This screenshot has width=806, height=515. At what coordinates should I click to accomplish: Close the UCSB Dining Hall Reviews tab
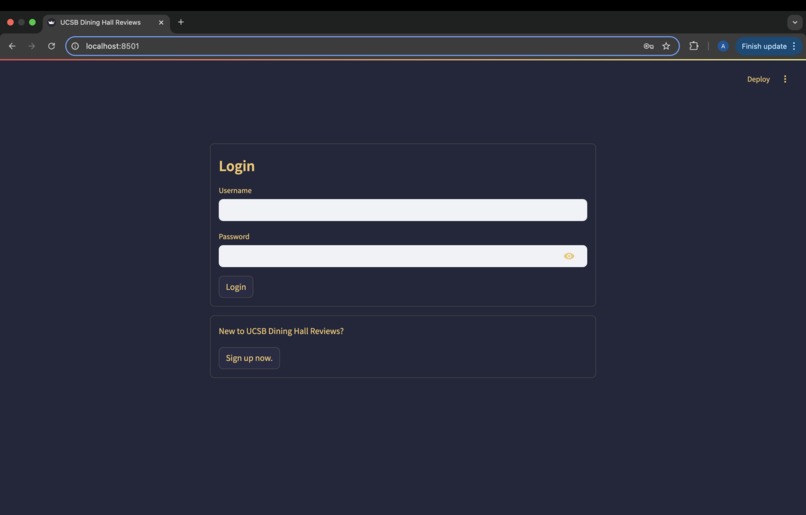161,23
